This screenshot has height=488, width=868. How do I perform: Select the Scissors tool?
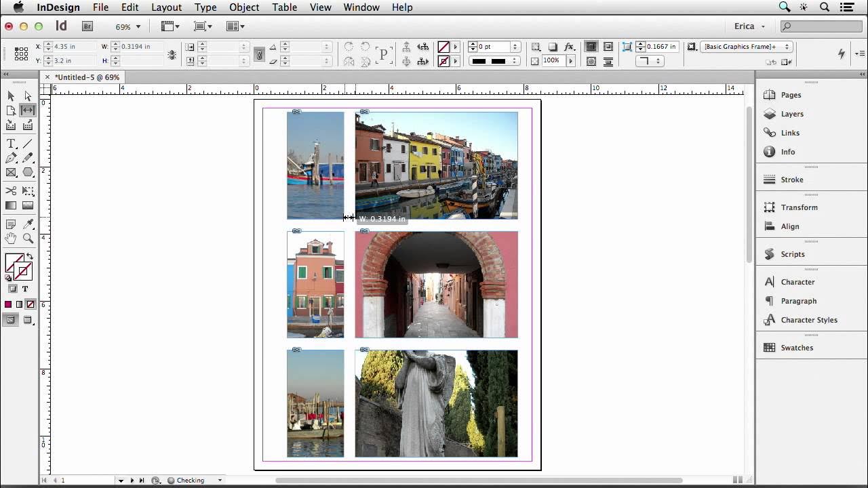tap(11, 191)
